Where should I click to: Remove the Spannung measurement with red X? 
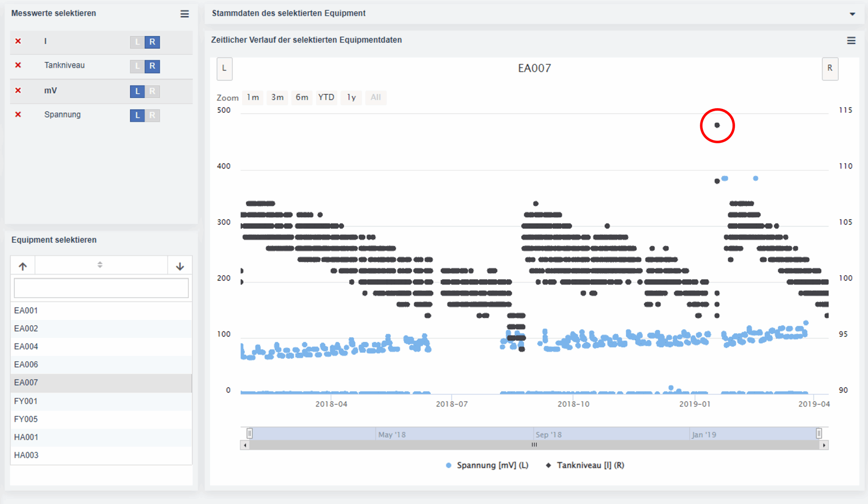click(18, 114)
